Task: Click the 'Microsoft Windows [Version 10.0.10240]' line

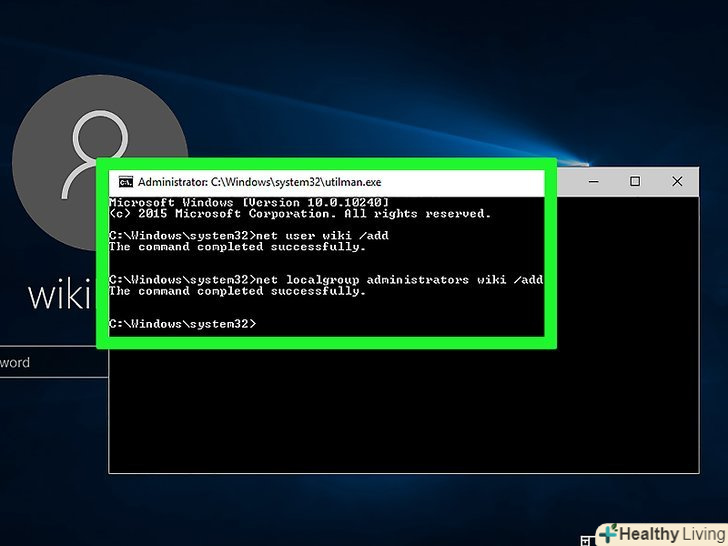Action: pos(248,202)
